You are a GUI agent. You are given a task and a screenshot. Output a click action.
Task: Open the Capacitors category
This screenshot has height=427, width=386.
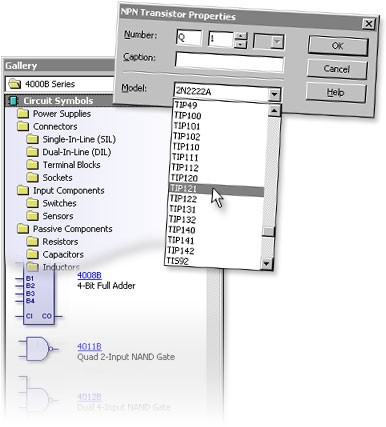click(63, 255)
